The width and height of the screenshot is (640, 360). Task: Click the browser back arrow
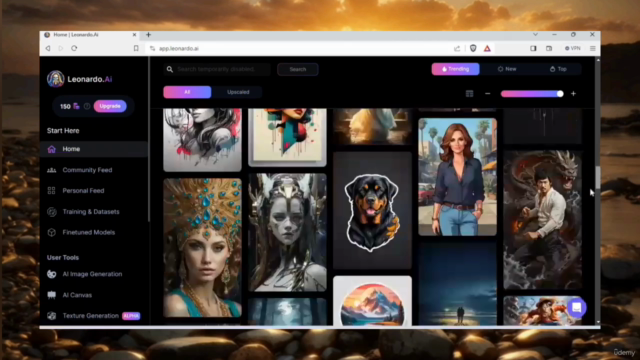point(48,48)
